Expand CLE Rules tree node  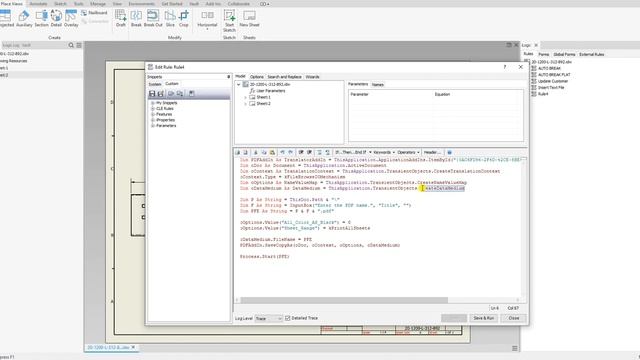(x=153, y=109)
